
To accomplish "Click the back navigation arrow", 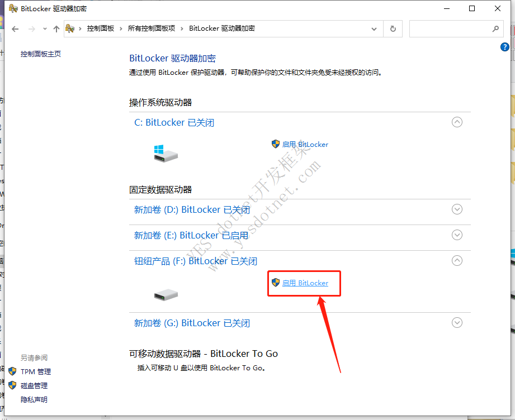I will (15, 29).
